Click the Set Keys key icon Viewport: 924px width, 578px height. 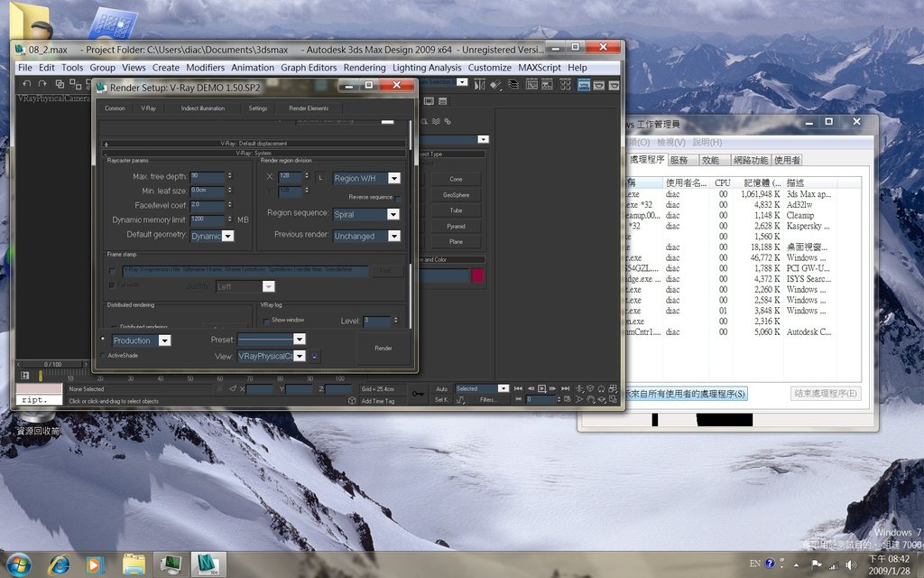(419, 394)
